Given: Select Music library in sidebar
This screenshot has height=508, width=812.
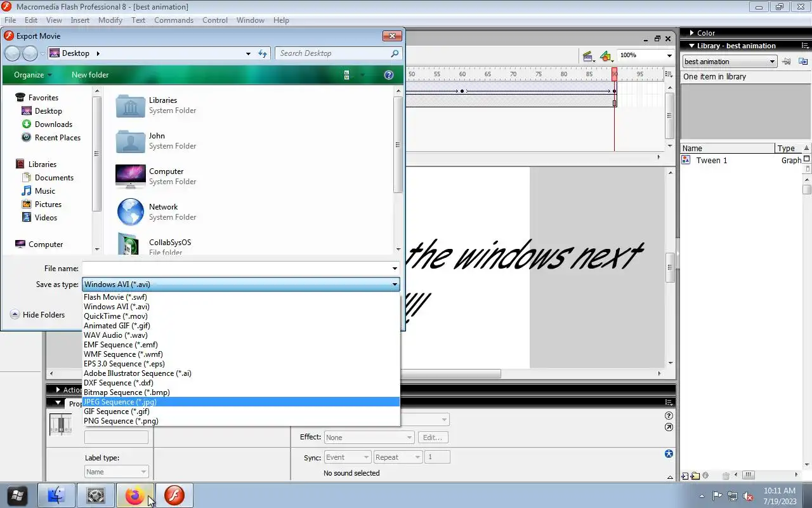Looking at the screenshot, I should [x=44, y=190].
